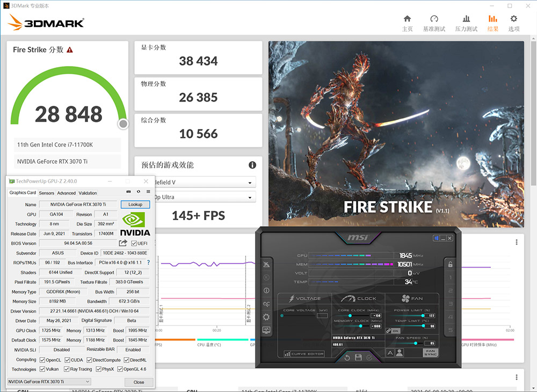537x392 pixels.
Task: Click the 3DMark vertical scrollbar
Action: (x=533, y=113)
